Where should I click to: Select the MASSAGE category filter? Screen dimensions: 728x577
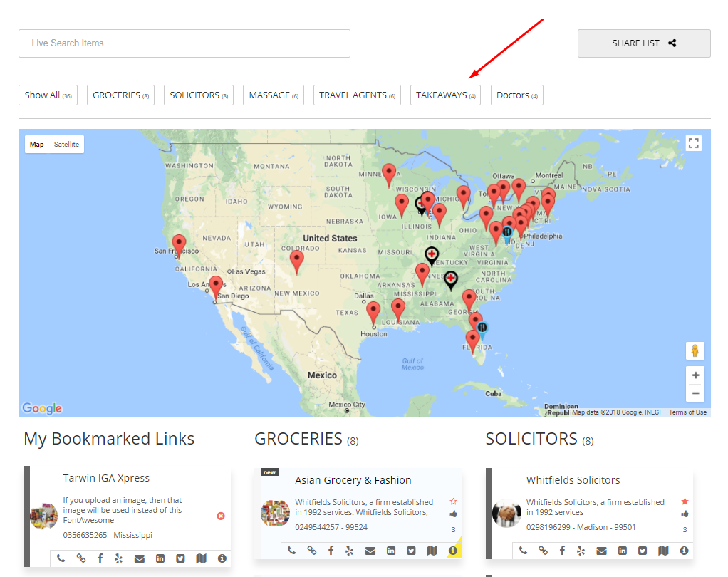coord(274,95)
